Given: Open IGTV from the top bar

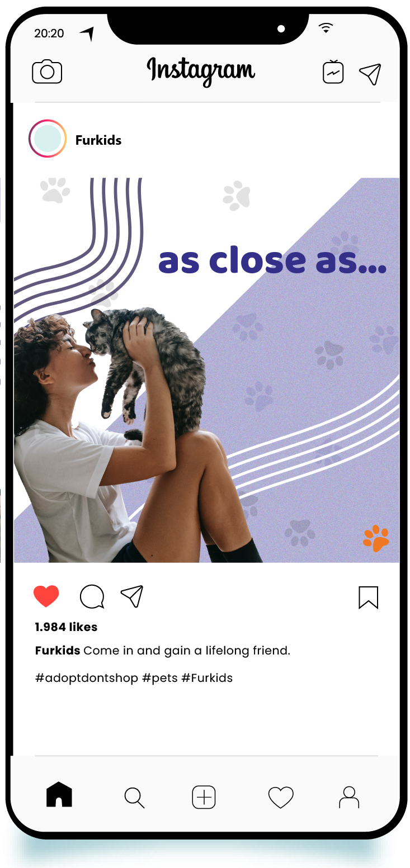Looking at the screenshot, I should tap(333, 72).
